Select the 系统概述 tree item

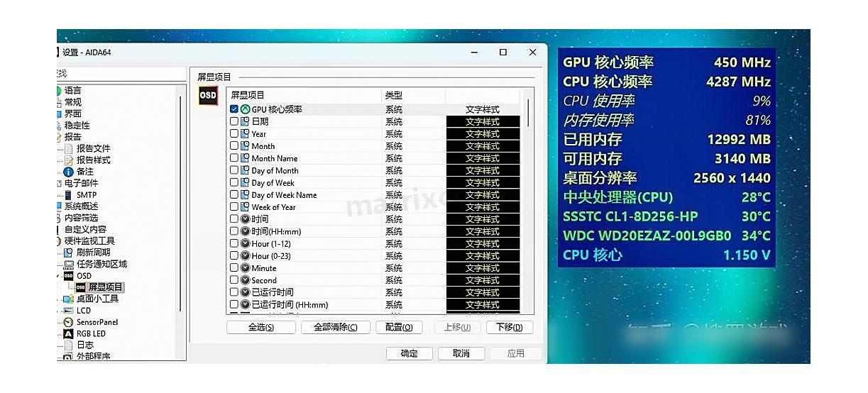[82, 206]
